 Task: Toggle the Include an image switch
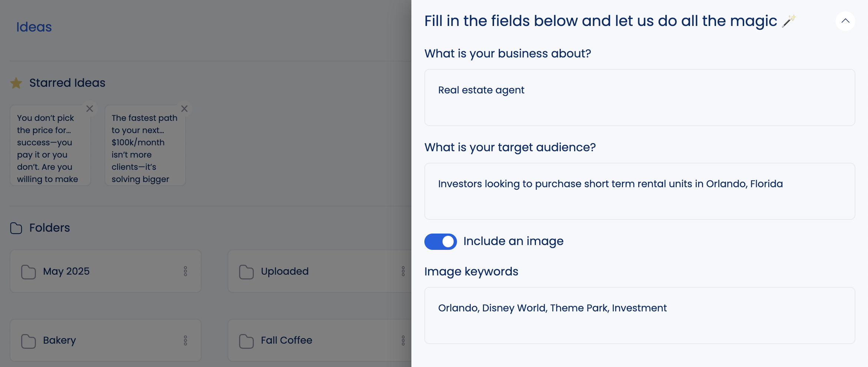click(440, 242)
